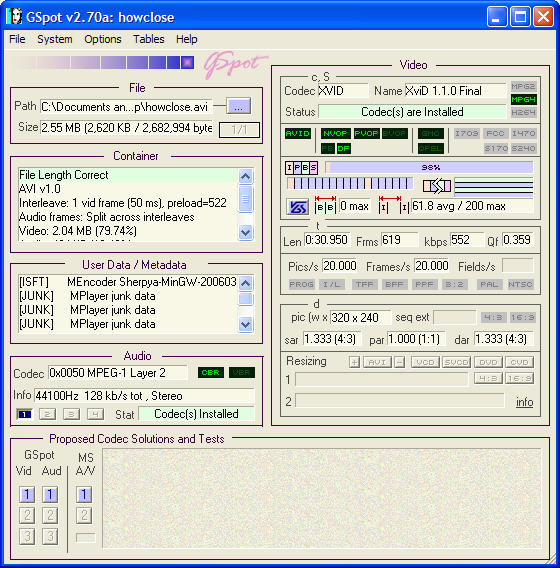Click the DF indicator
The height and width of the screenshot is (568, 560).
coord(343,148)
